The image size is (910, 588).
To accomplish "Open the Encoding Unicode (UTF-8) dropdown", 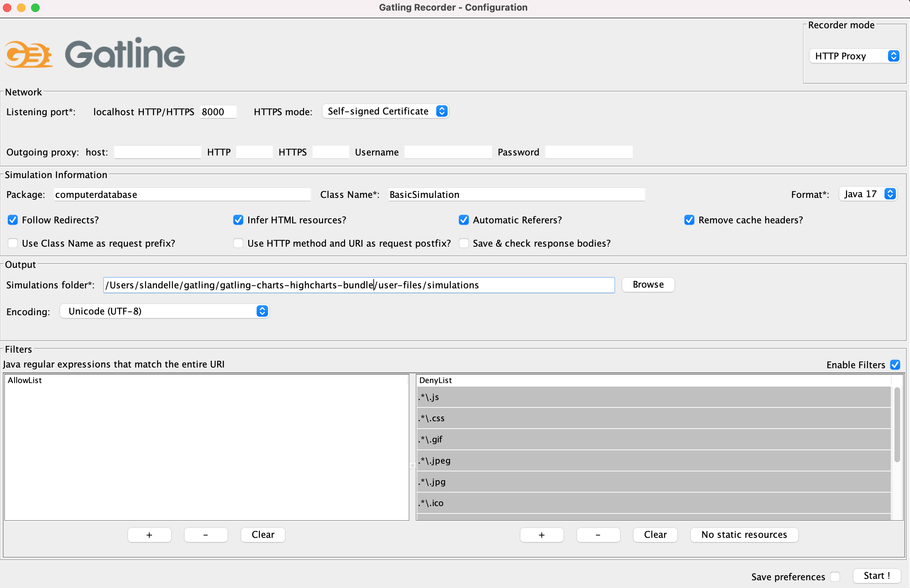I will (165, 311).
